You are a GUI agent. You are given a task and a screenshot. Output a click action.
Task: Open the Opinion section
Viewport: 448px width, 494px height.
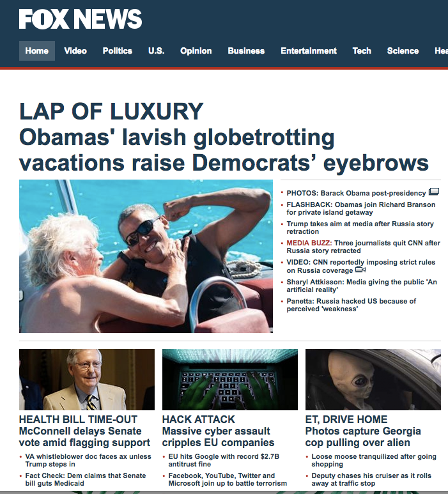point(196,50)
